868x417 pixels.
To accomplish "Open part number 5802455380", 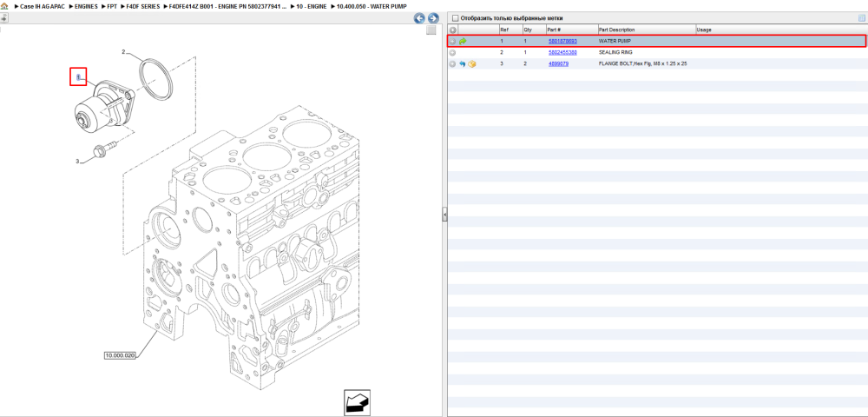I will [x=562, y=53].
